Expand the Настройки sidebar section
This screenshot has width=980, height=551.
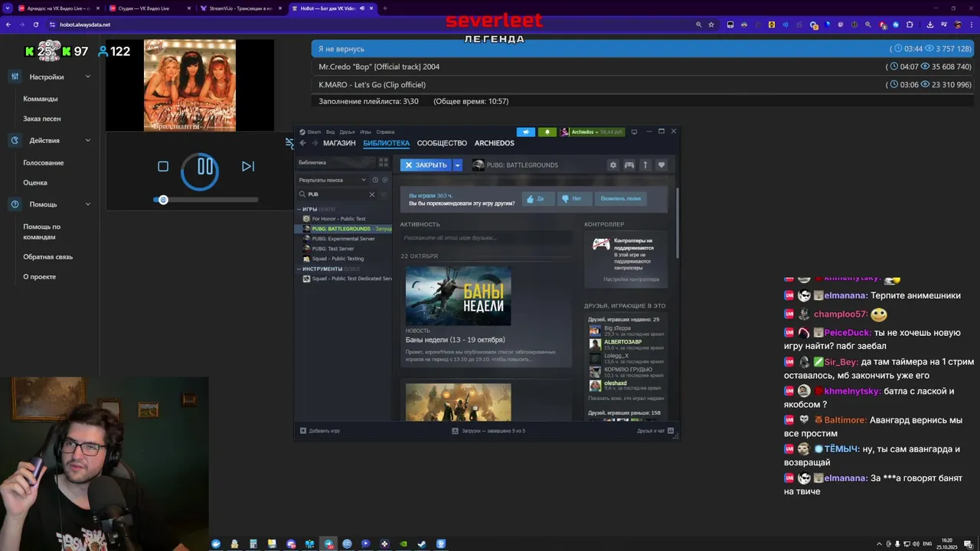click(50, 77)
